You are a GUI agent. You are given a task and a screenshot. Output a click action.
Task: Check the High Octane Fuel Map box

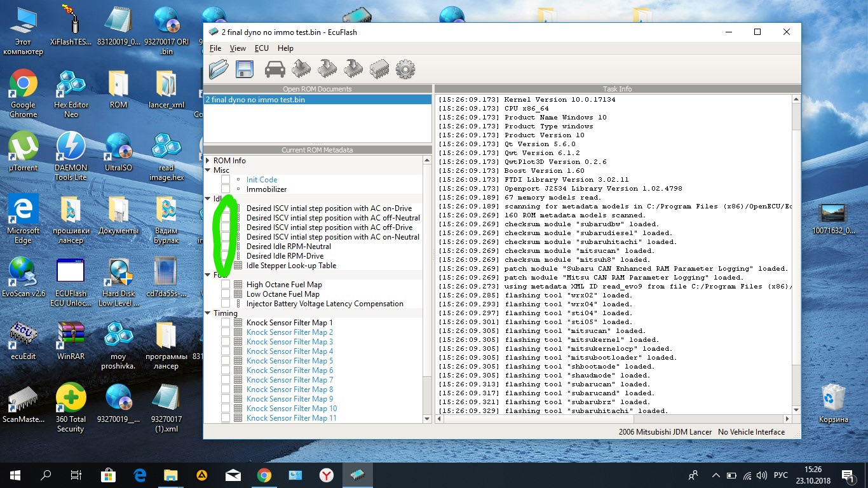point(226,285)
